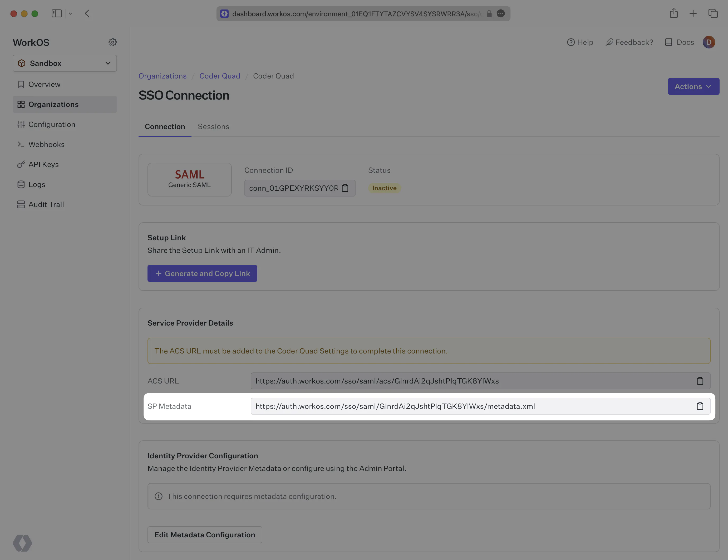Open Audit Trail in the sidebar
Viewport: 728px width, 560px height.
pos(65,204)
